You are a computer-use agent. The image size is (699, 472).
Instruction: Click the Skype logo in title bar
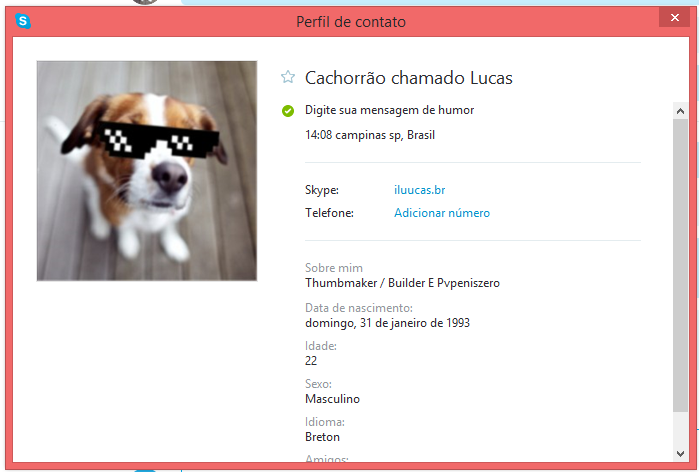point(23,21)
